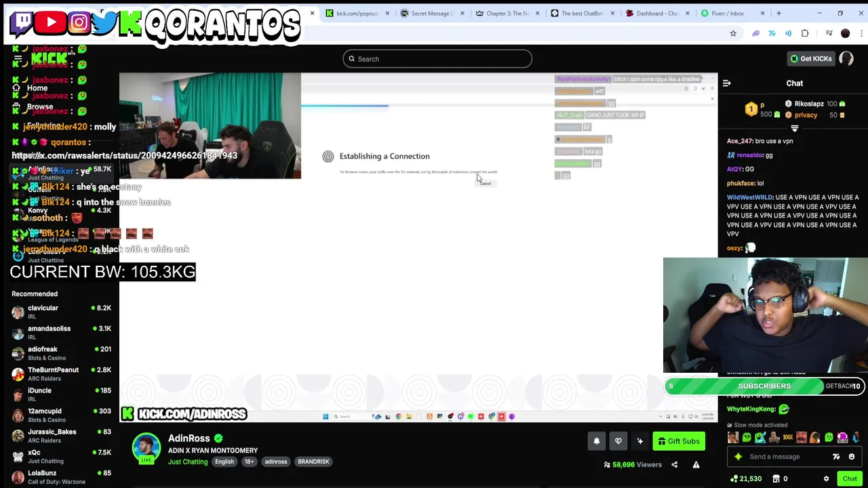Click chat username WhyteKingKong
This screenshot has height=488, width=868.
coord(751,409)
